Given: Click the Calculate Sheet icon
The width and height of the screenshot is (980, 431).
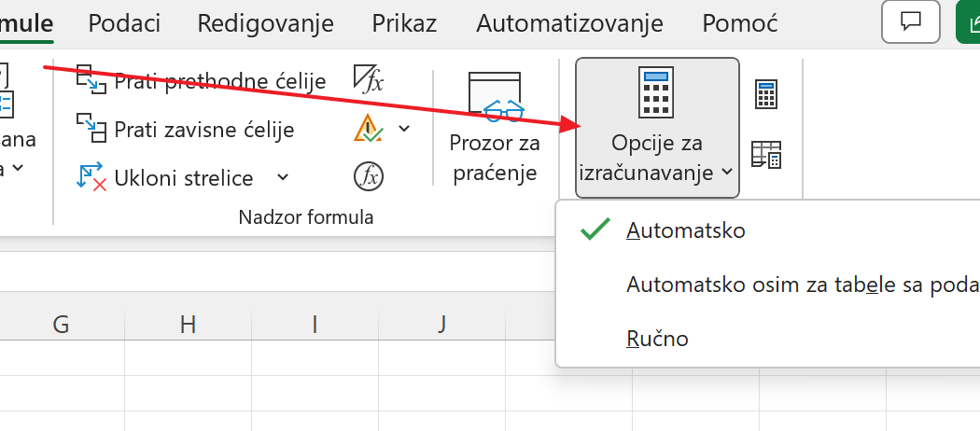Looking at the screenshot, I should click(766, 155).
